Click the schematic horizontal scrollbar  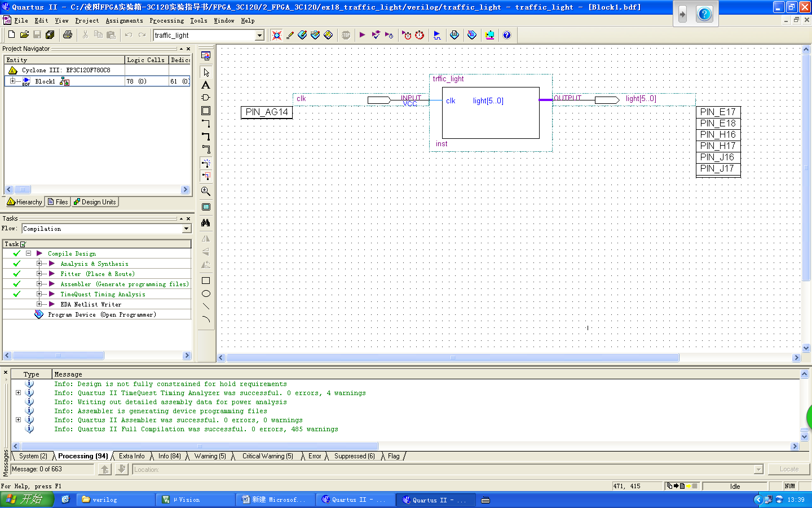(452, 357)
